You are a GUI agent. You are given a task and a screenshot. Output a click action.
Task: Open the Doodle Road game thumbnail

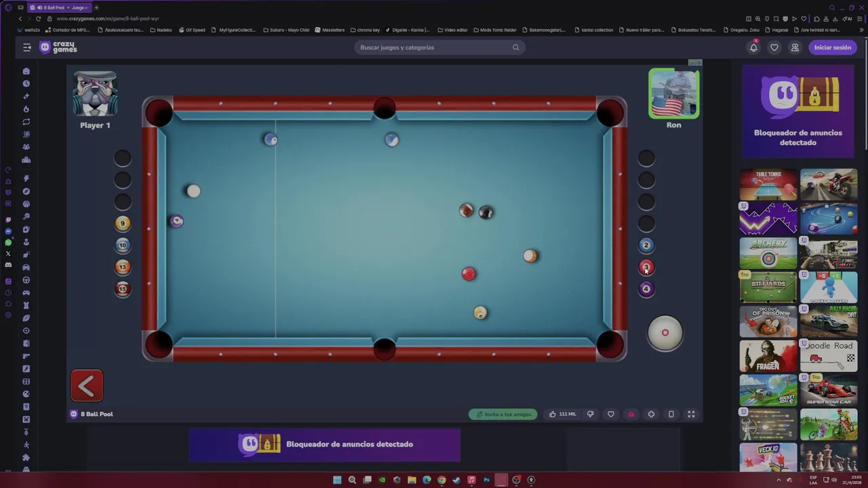click(829, 356)
